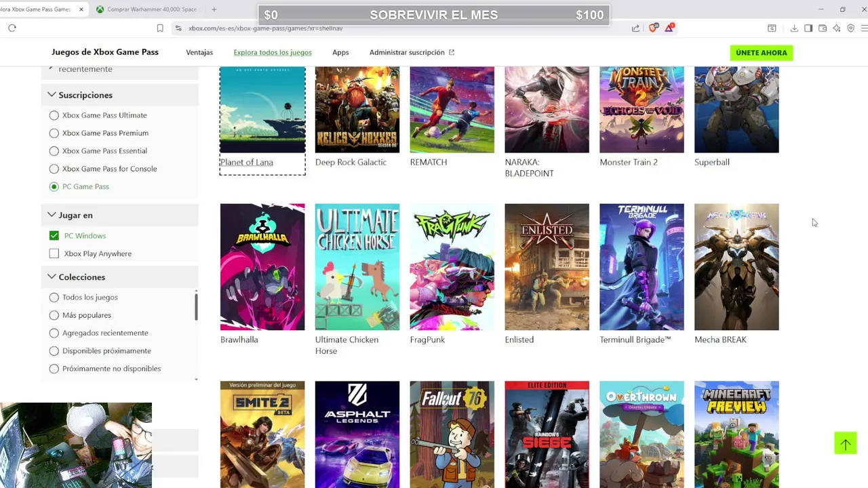Open the Overthrown game cover
The image size is (868, 488).
point(642,434)
